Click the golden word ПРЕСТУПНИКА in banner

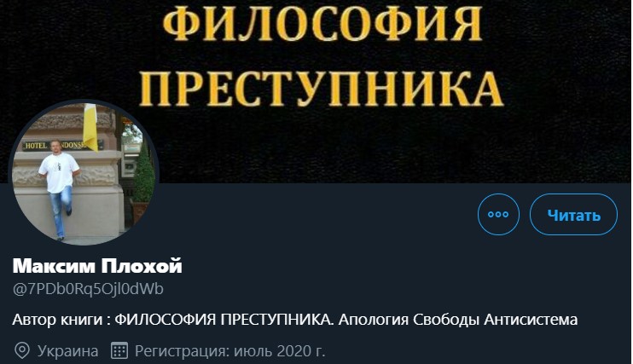coord(321,88)
